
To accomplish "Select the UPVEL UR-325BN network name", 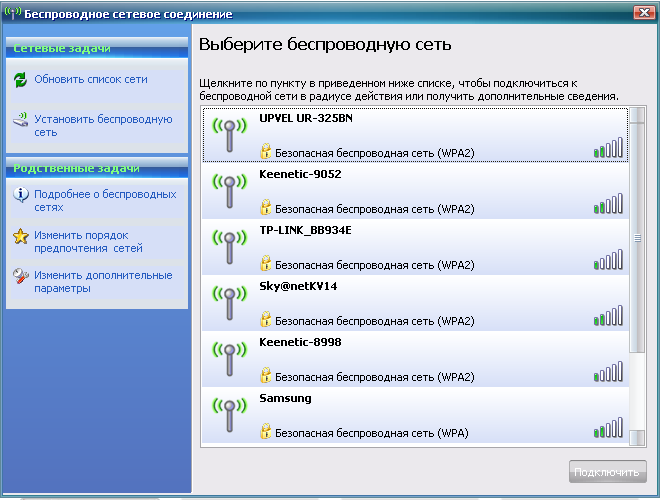I will [x=306, y=118].
